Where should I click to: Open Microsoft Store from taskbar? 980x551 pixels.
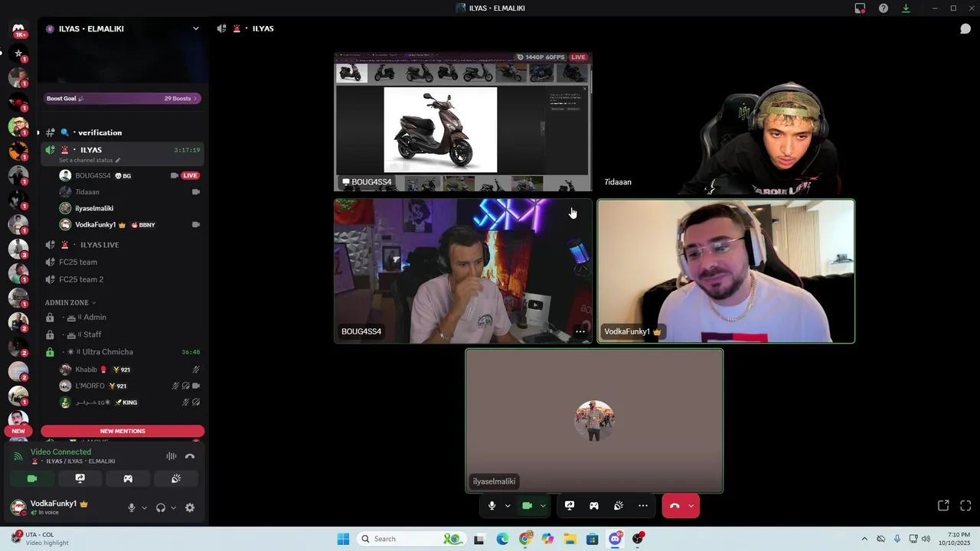(x=593, y=539)
